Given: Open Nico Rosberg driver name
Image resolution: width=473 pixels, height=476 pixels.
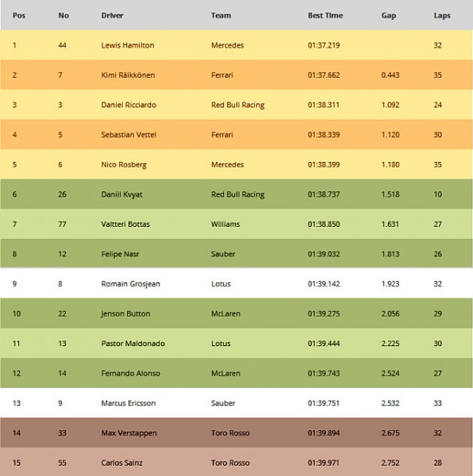Looking at the screenshot, I should click(124, 165).
